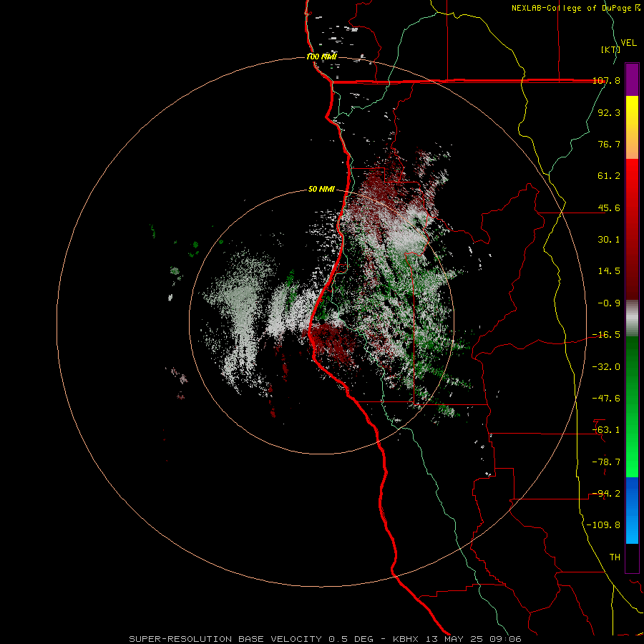Select the -94.2 velocity scale value
The image size is (644, 644).
606,494
